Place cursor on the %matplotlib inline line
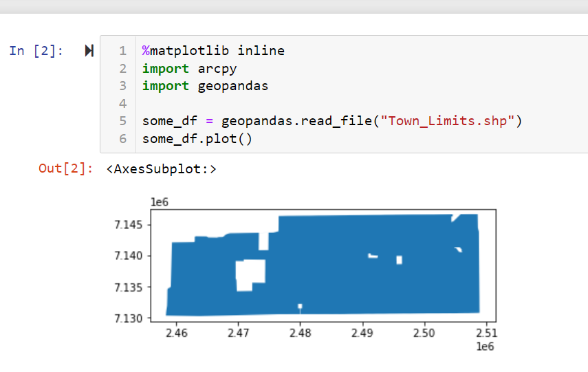This screenshot has width=588, height=372. [213, 51]
